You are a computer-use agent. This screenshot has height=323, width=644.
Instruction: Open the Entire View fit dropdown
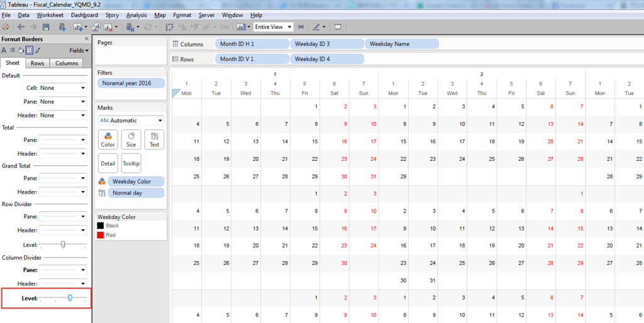click(x=273, y=27)
